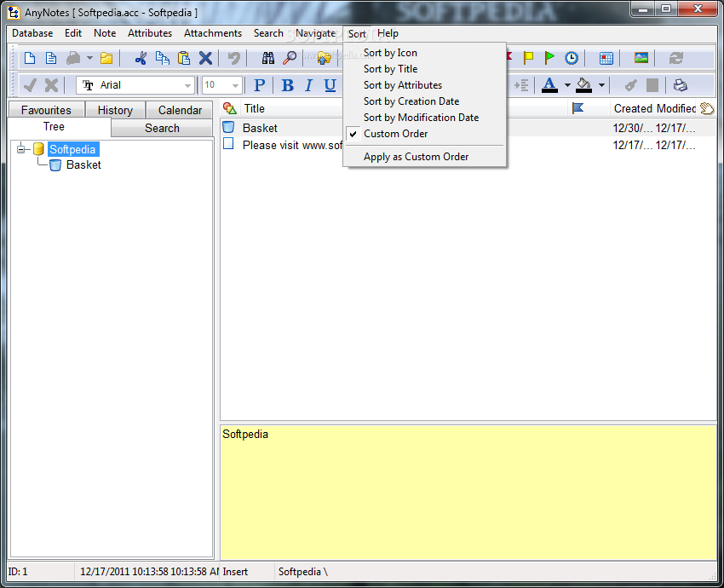Toggle bold formatting

coord(287,85)
